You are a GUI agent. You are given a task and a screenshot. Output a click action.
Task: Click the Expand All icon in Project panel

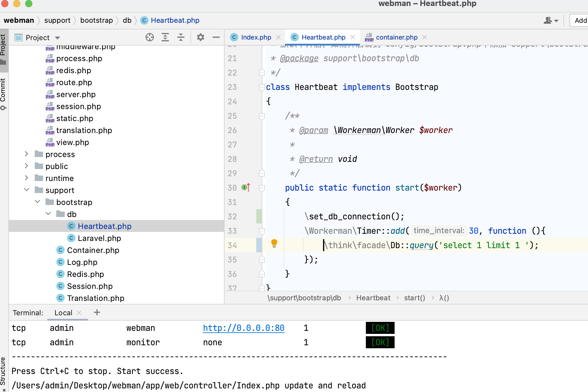tap(165, 37)
